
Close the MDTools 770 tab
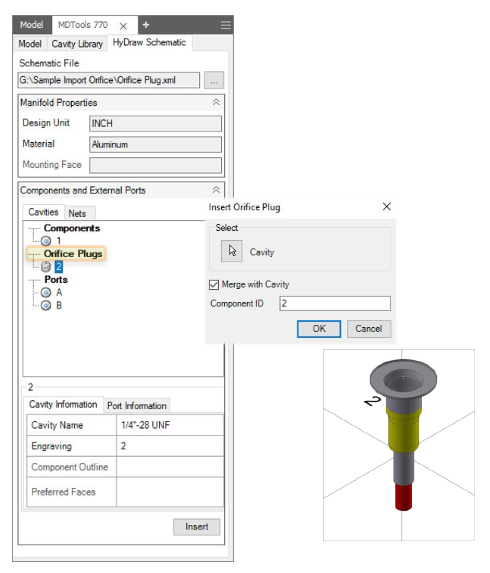(x=123, y=26)
